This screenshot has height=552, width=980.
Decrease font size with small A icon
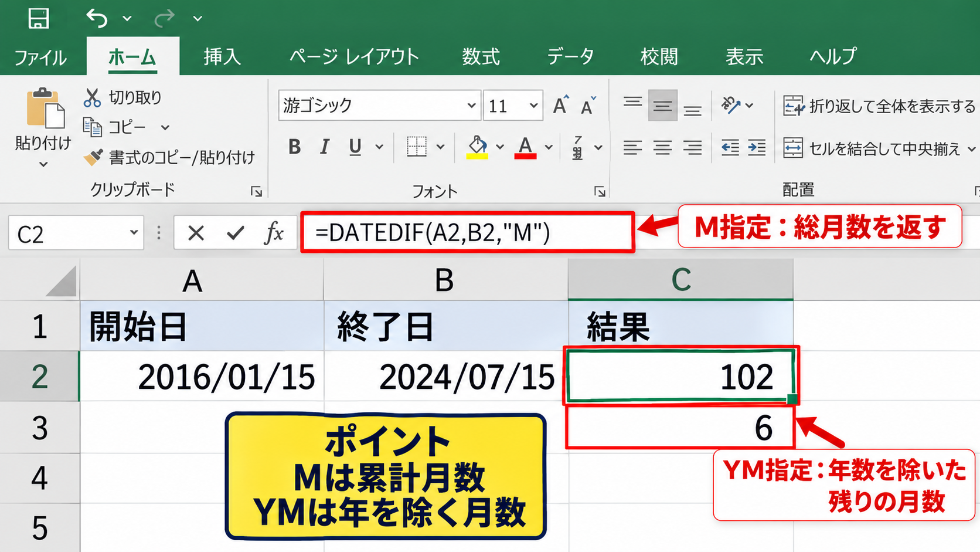pos(588,106)
